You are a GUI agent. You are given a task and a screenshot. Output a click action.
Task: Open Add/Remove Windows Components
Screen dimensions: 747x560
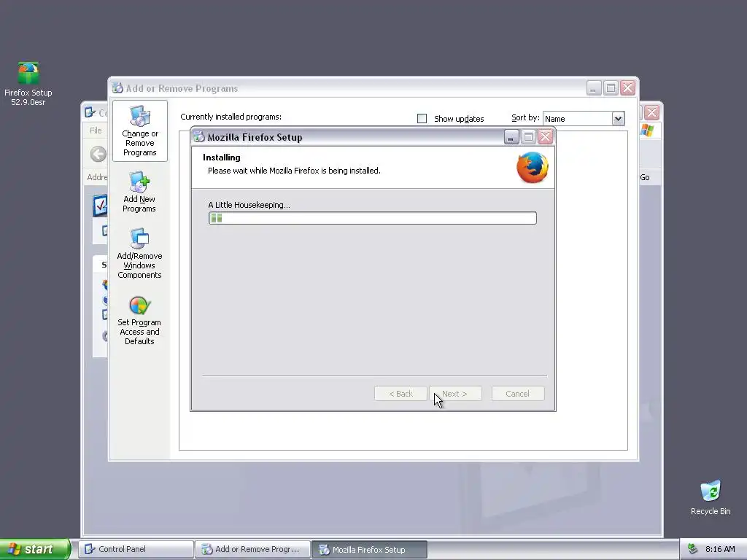139,253
